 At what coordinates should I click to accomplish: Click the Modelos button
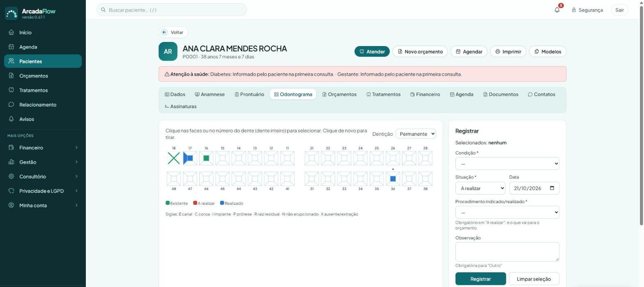tap(548, 51)
